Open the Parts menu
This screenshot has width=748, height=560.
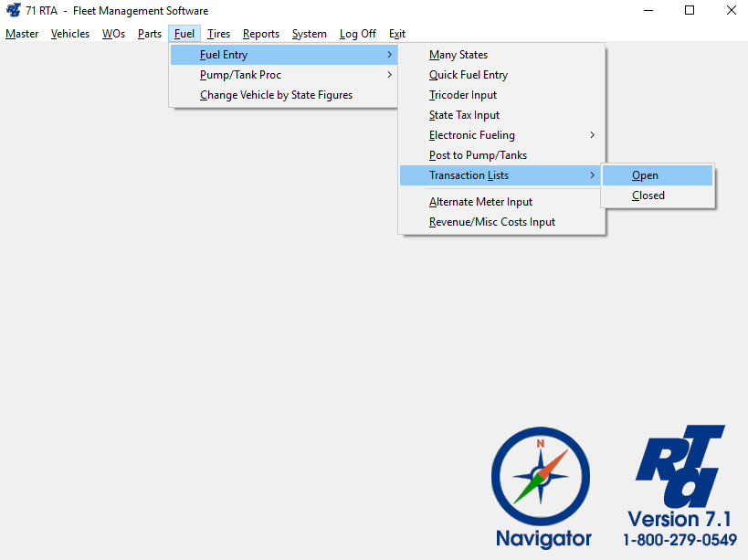150,34
